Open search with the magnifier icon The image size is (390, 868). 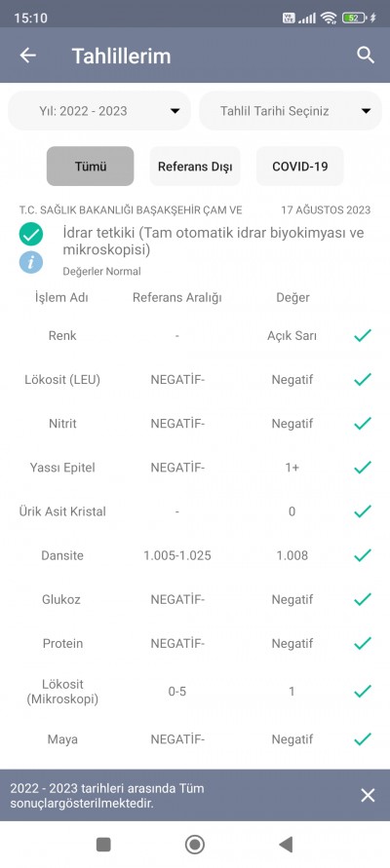pyautogui.click(x=365, y=56)
